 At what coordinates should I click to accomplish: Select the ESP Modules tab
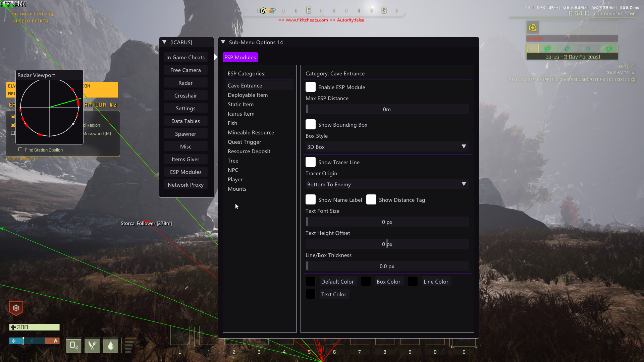pos(240,57)
